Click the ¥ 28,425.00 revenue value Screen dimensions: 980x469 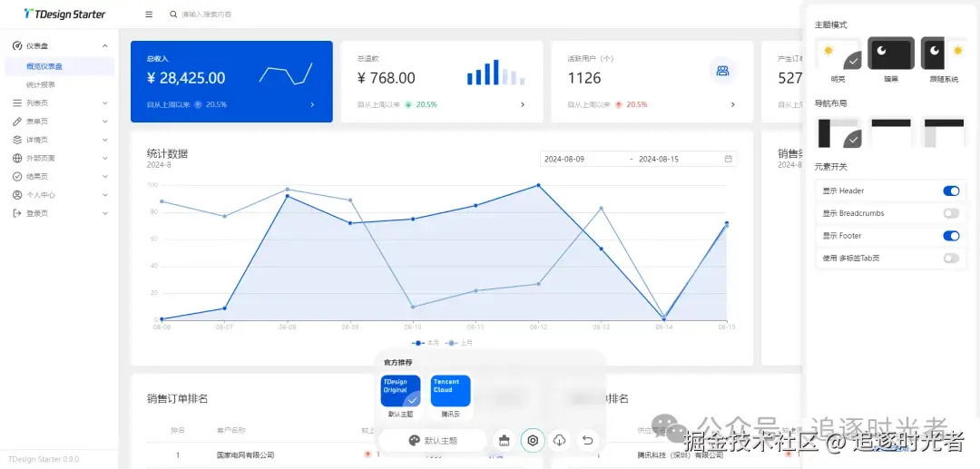pyautogui.click(x=186, y=78)
